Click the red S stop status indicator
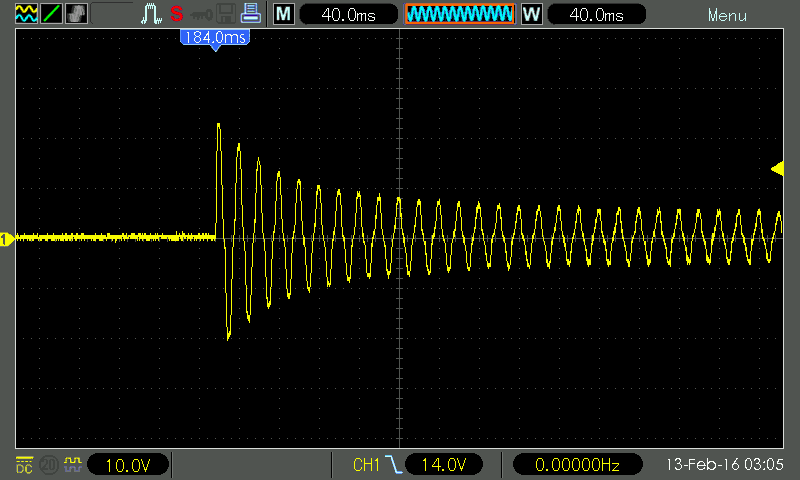The width and height of the screenshot is (800, 480). pyautogui.click(x=177, y=14)
